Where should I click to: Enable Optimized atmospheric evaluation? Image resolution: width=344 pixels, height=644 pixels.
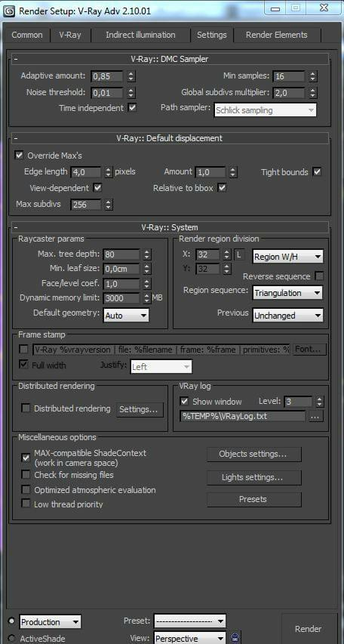point(26,489)
